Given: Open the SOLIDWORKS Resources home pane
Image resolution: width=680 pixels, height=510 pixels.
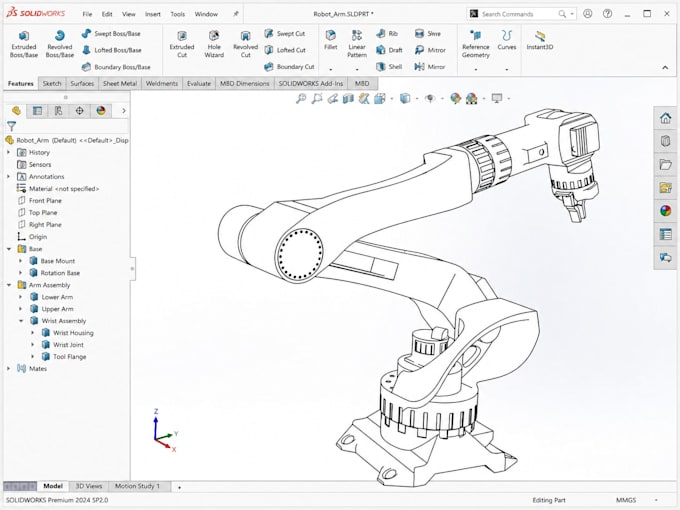Looking at the screenshot, I should 665,118.
